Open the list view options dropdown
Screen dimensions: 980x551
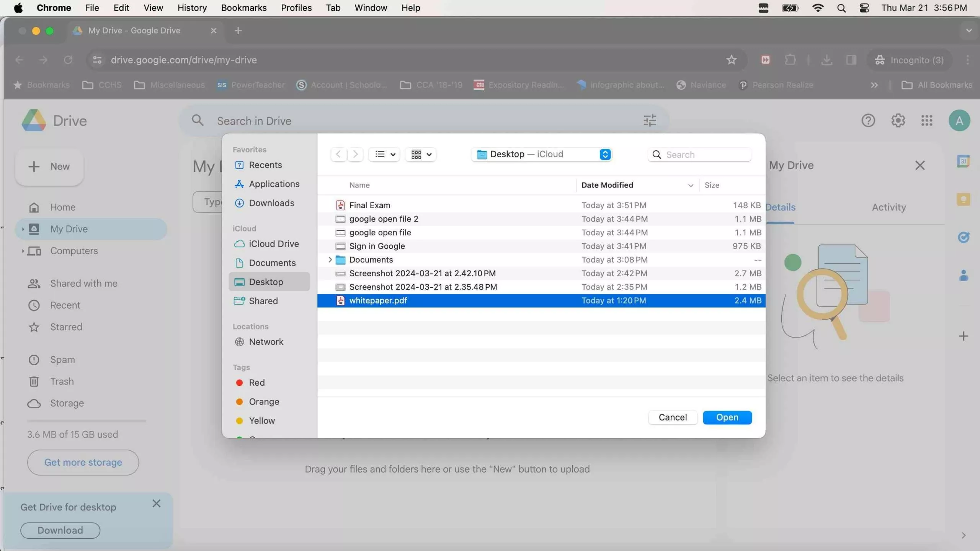[384, 154]
